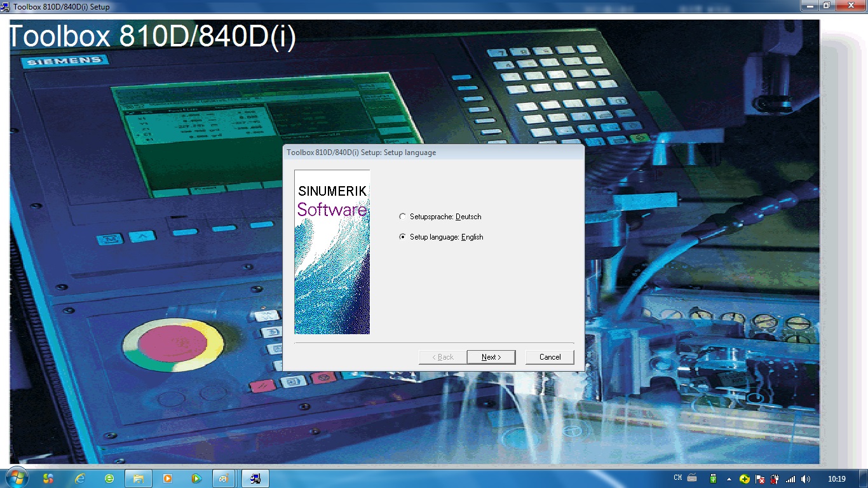Click the battery power tray icon
This screenshot has height=488, width=868.
(x=775, y=478)
